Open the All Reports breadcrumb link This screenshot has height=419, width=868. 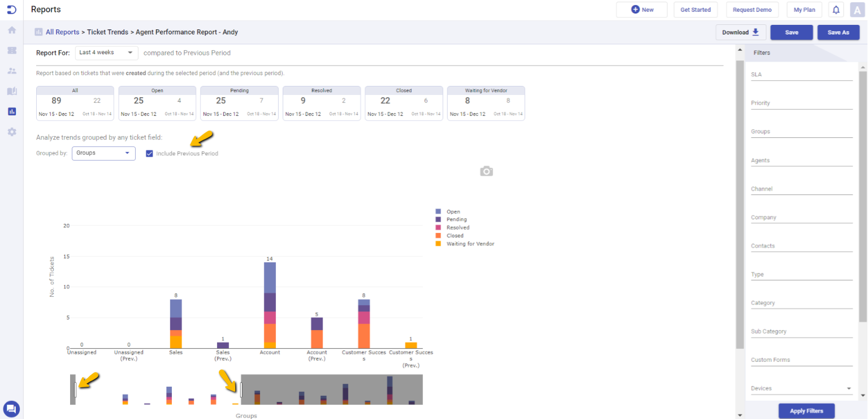62,32
